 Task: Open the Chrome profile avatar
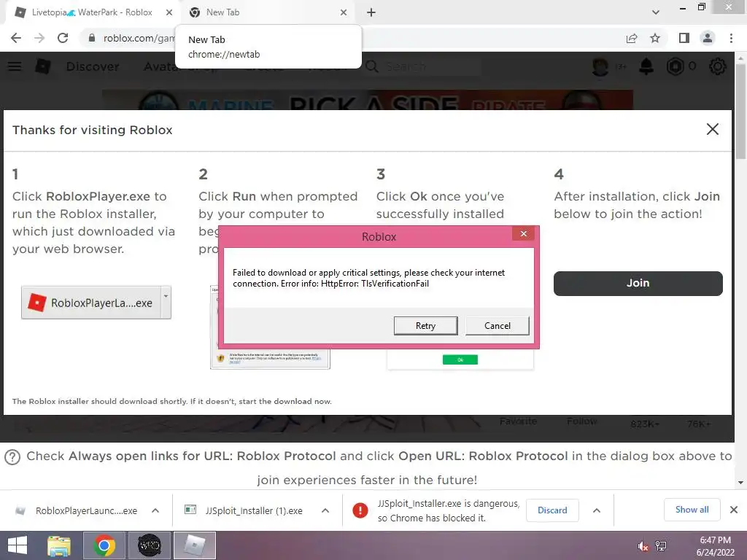(708, 38)
